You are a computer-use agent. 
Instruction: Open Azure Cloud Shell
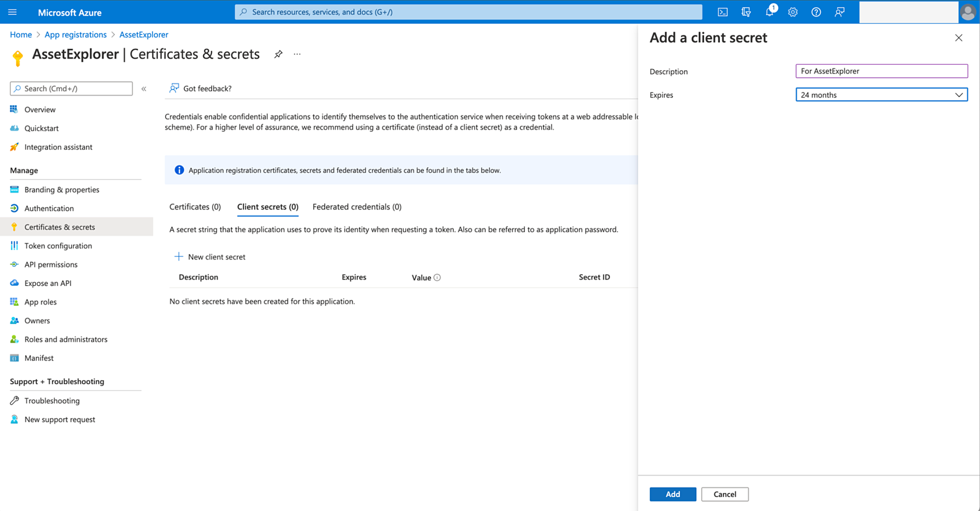coord(722,12)
